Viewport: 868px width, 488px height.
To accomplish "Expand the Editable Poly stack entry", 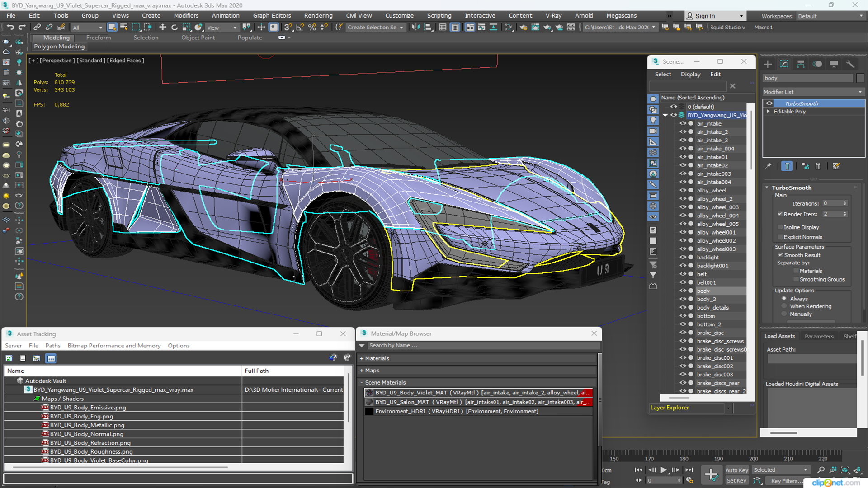I will coord(768,111).
